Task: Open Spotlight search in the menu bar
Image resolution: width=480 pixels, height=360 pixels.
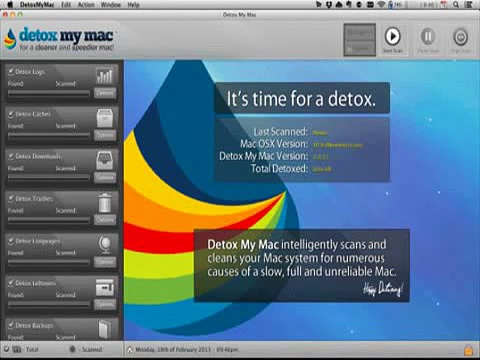Action: 456,5
